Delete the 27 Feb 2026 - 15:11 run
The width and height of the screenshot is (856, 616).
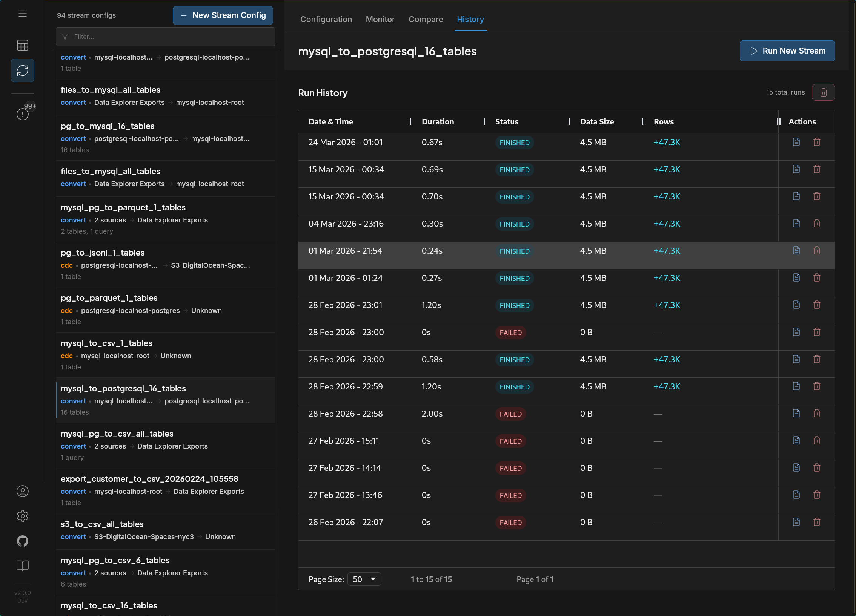coord(816,441)
